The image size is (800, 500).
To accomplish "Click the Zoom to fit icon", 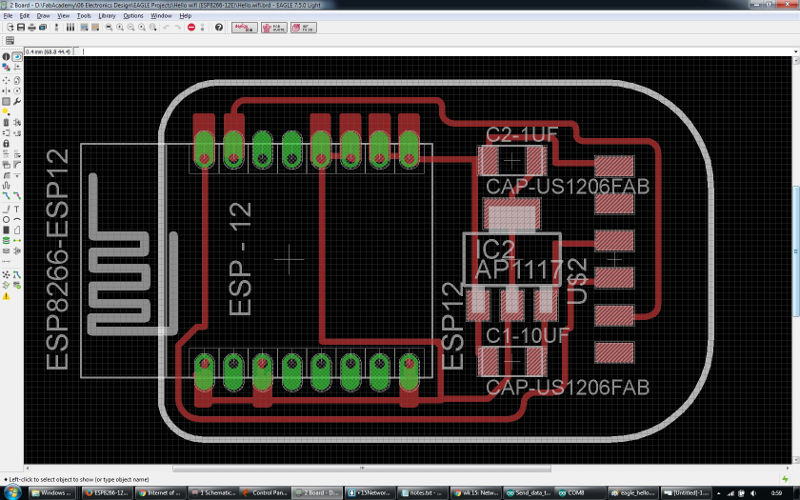I will coord(109,27).
